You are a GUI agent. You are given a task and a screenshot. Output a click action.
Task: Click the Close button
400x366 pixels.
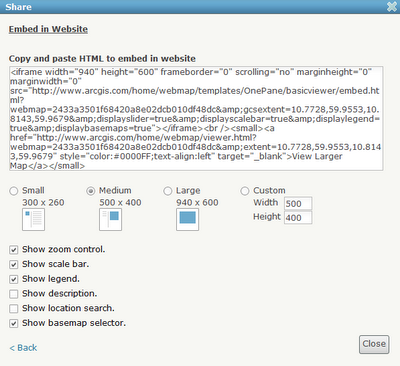[x=374, y=344]
